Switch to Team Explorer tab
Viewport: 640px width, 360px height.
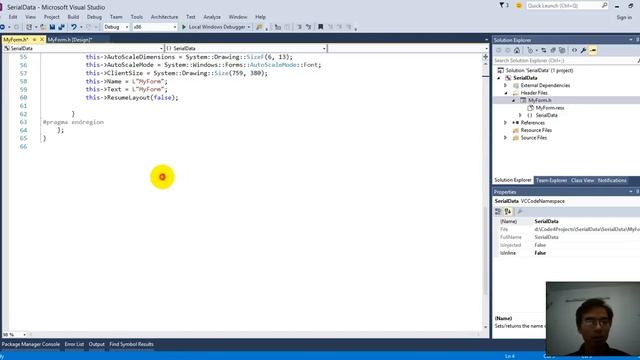(x=551, y=180)
